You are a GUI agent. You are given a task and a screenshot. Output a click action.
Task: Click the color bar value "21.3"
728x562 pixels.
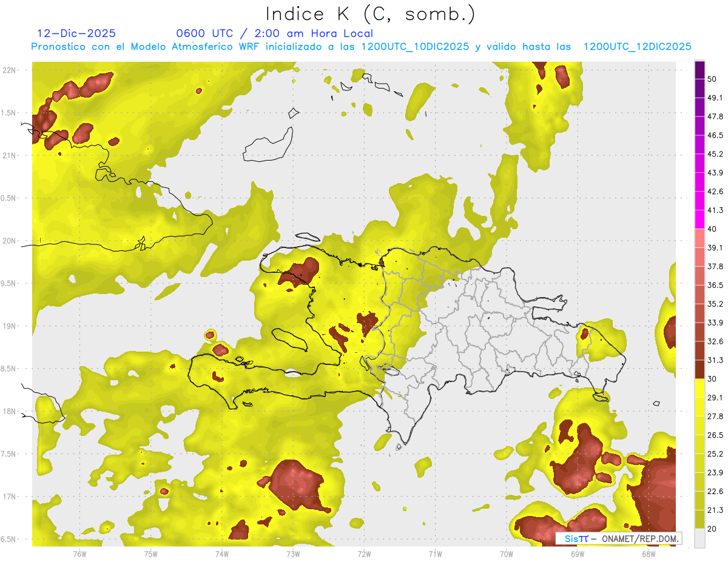click(715, 510)
